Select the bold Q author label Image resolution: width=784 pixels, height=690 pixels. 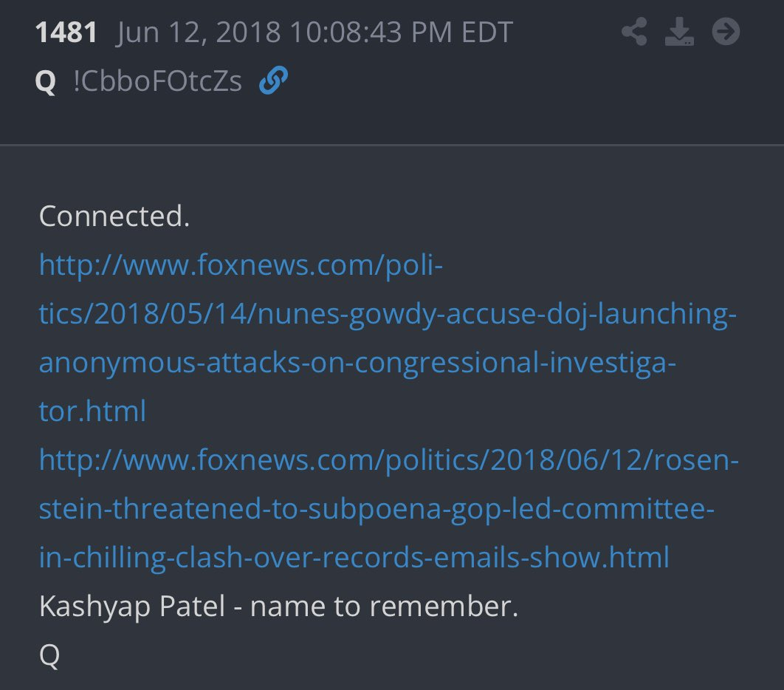coord(47,81)
